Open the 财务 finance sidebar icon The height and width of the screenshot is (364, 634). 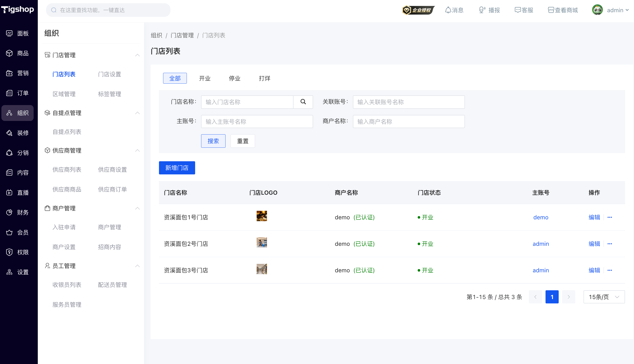tap(9, 212)
